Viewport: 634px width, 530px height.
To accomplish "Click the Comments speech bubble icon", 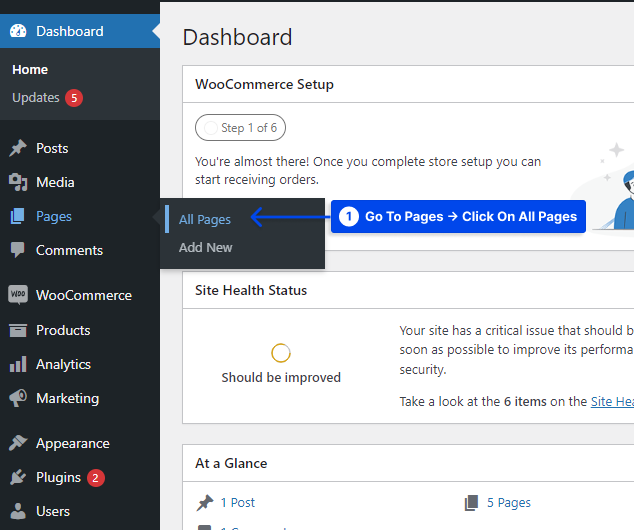I will point(17,250).
